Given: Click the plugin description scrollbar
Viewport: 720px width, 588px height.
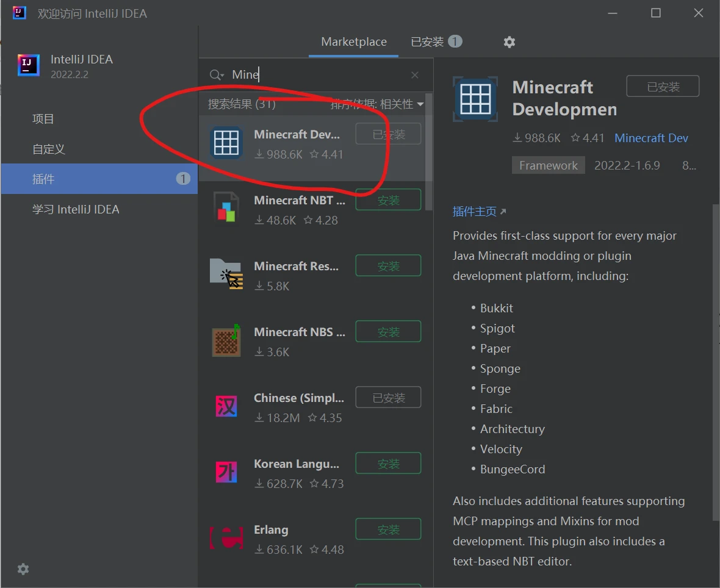Looking at the screenshot, I should (716, 362).
